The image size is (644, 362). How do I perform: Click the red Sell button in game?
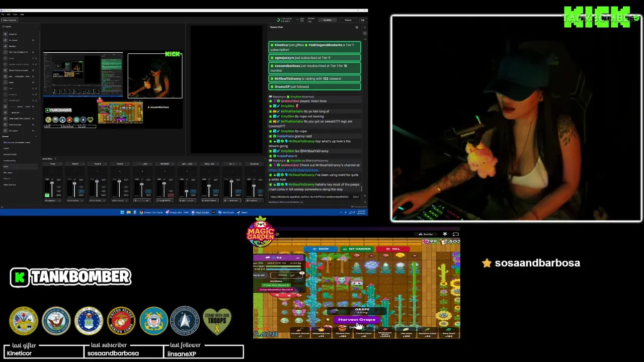click(x=393, y=249)
